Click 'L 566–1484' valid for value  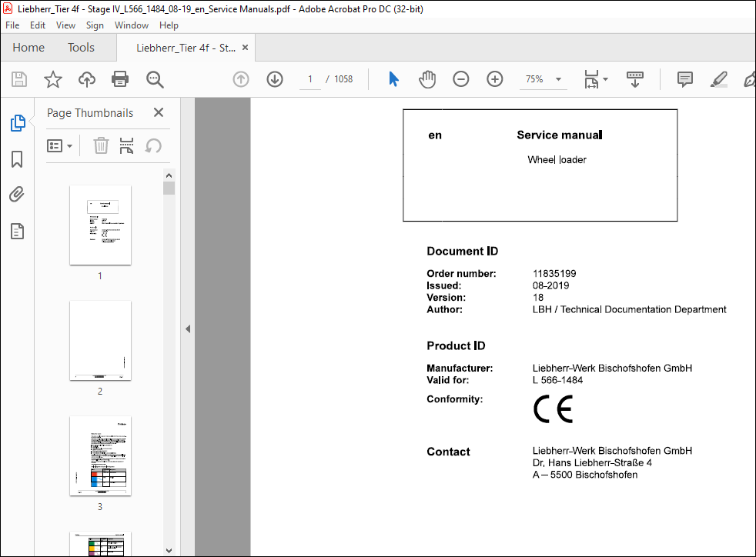(x=558, y=380)
